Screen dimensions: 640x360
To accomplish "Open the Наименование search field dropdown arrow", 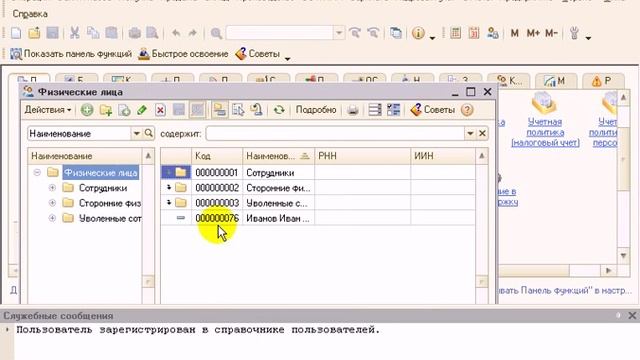I will [x=136, y=133].
